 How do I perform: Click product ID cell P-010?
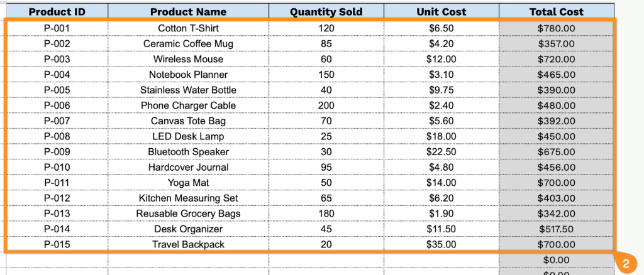(x=57, y=167)
